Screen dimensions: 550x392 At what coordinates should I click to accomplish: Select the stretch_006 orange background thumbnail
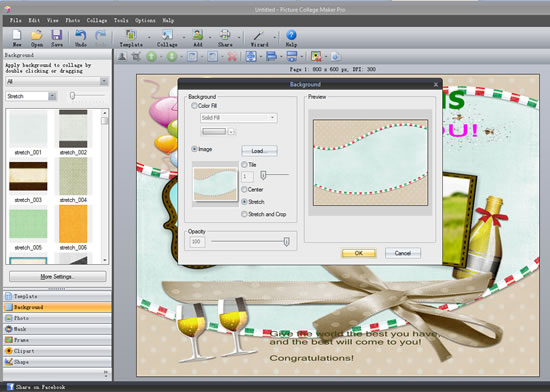[x=73, y=224]
